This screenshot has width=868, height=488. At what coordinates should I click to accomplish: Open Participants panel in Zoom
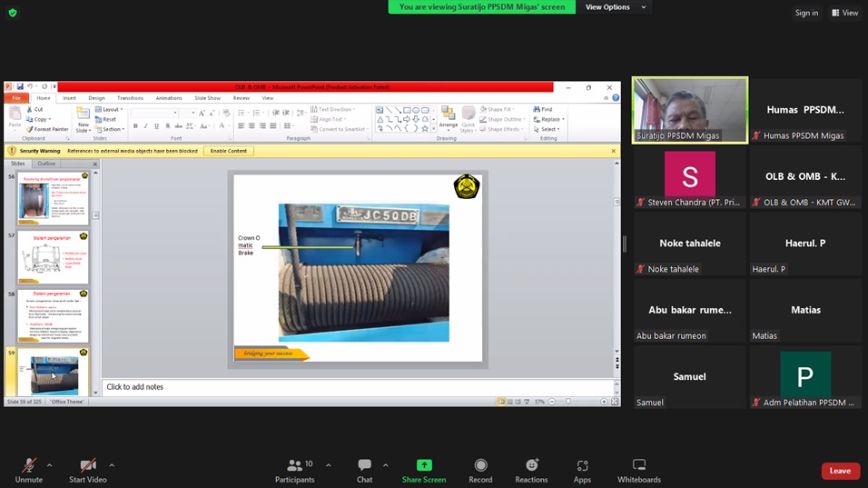[294, 471]
